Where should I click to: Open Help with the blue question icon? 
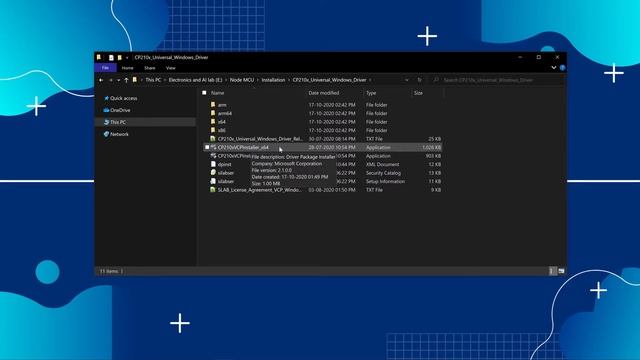[x=562, y=68]
